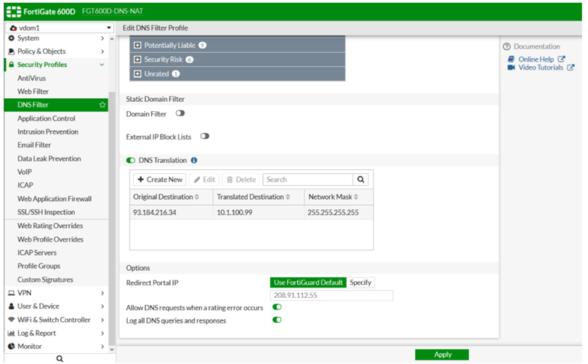Expand the Log & Report chevron
This screenshot has width=588, height=364.
pos(102,333)
